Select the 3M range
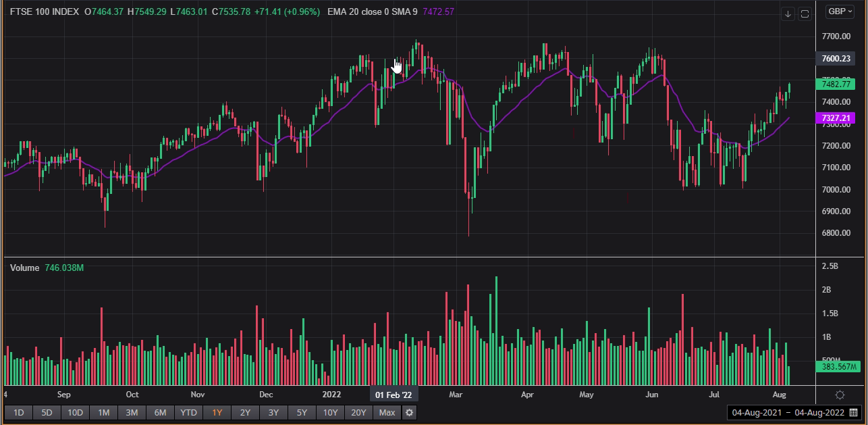 [x=132, y=412]
